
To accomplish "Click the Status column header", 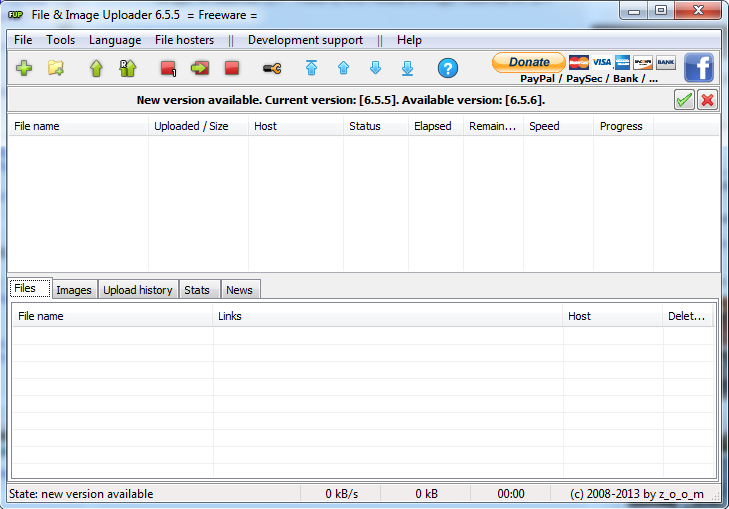I will (x=376, y=126).
